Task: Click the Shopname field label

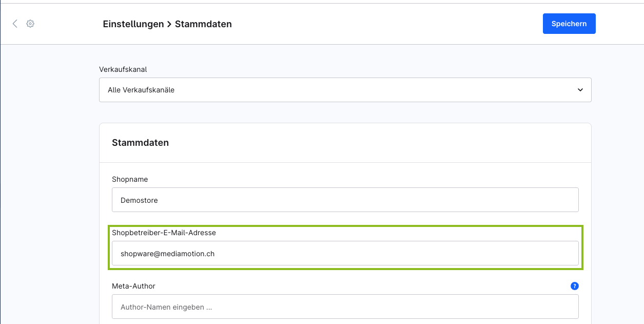Action: [x=130, y=179]
